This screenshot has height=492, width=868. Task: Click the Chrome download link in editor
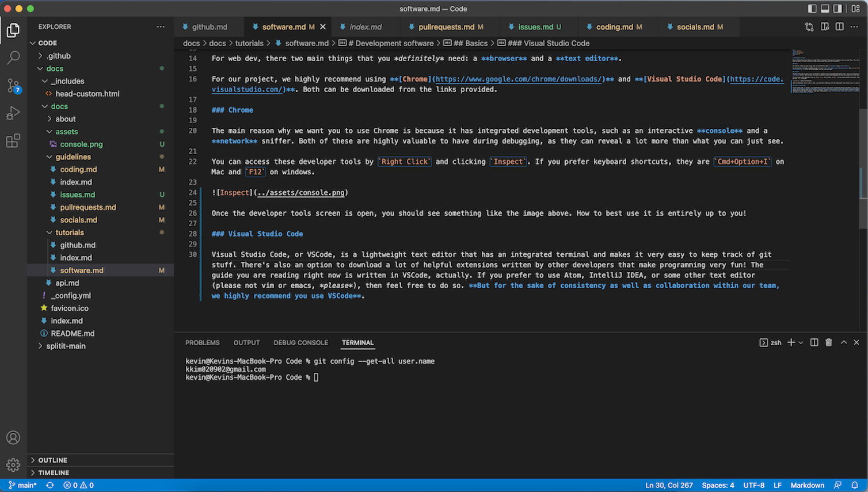pos(519,79)
